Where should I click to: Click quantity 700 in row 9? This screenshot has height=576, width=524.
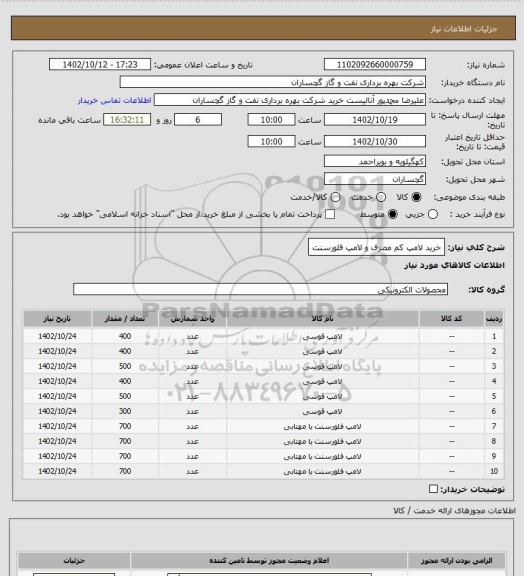tap(125, 456)
